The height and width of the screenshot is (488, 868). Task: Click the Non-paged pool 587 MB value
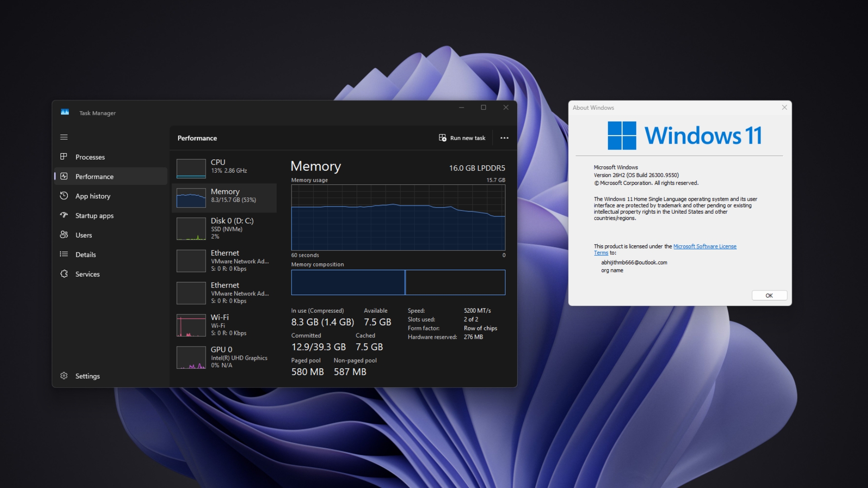coord(350,372)
